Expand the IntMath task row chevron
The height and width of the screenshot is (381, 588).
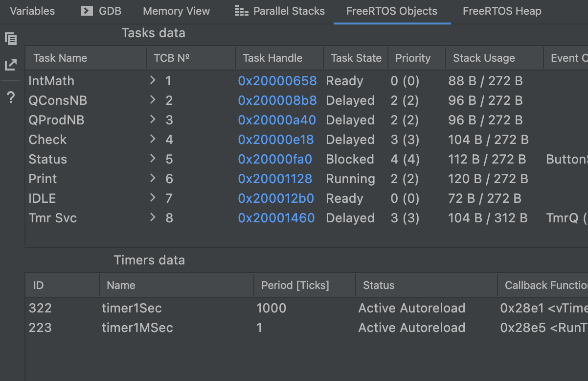[153, 80]
